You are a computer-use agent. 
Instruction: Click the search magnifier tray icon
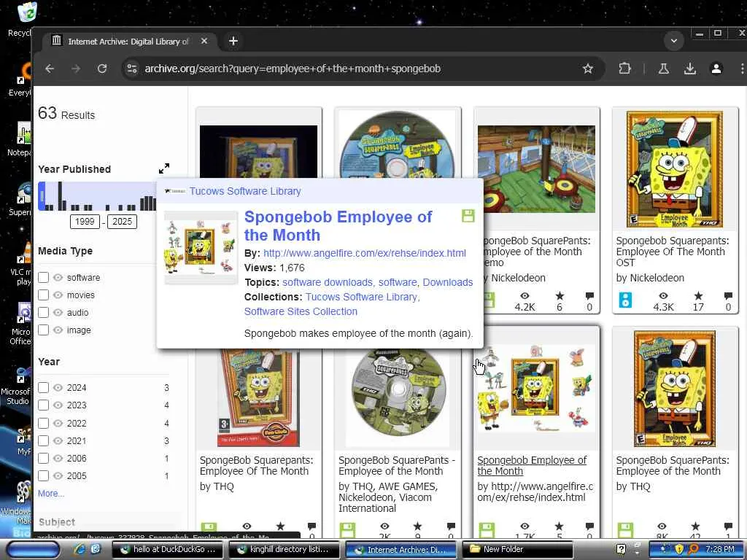pyautogui.click(x=694, y=549)
